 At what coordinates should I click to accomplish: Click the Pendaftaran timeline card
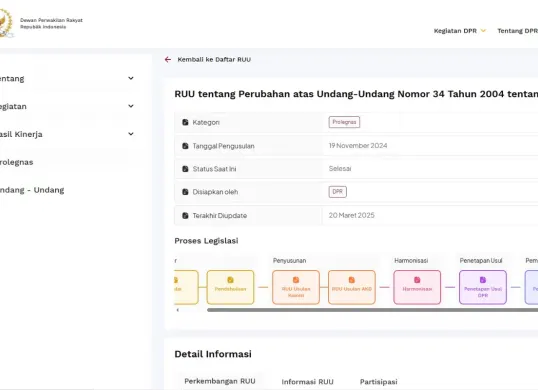(230, 287)
